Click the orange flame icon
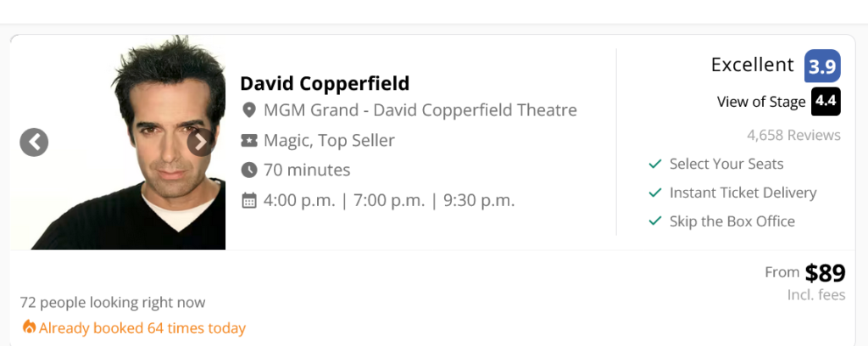Screen dimensions: 868x346 29,327
